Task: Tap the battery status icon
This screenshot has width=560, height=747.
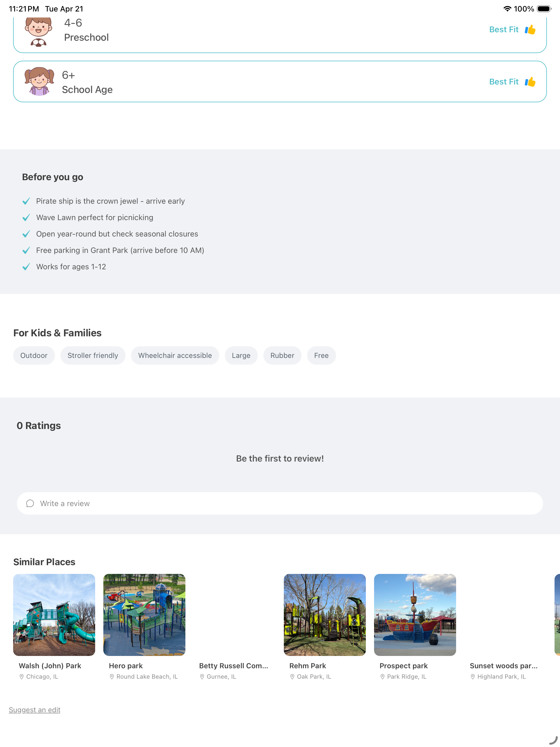Action: pyautogui.click(x=544, y=9)
